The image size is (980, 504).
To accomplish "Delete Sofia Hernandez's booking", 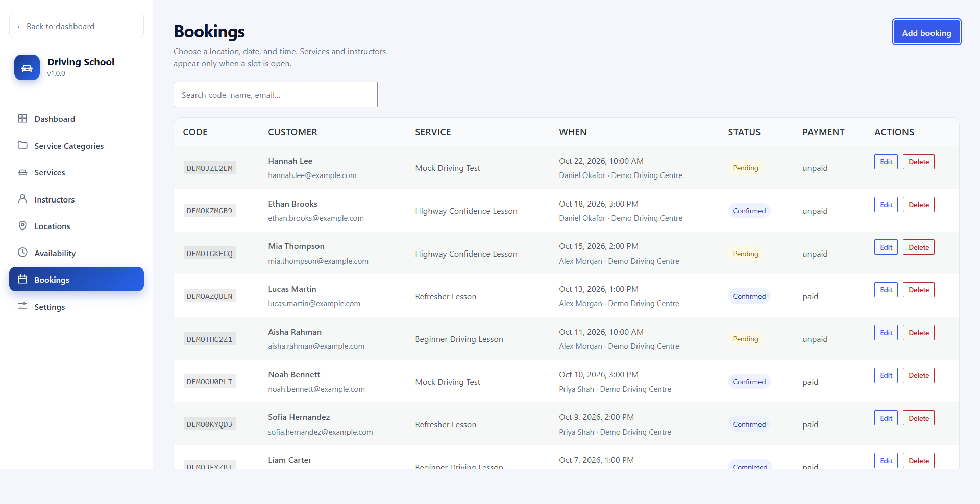I will point(918,418).
